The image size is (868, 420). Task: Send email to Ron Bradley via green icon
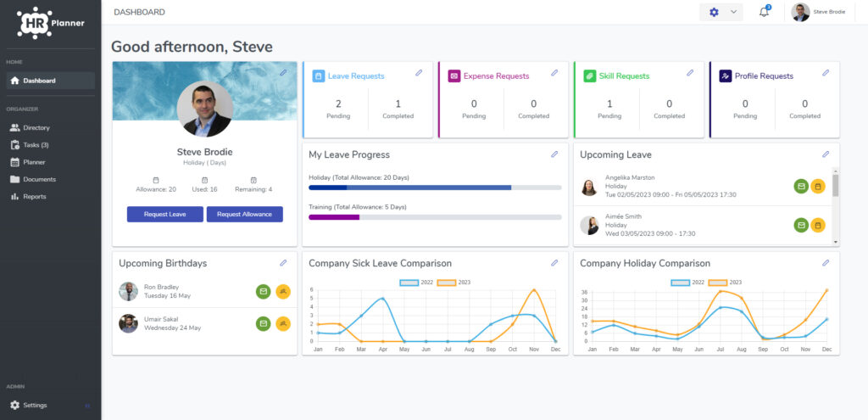click(x=264, y=291)
